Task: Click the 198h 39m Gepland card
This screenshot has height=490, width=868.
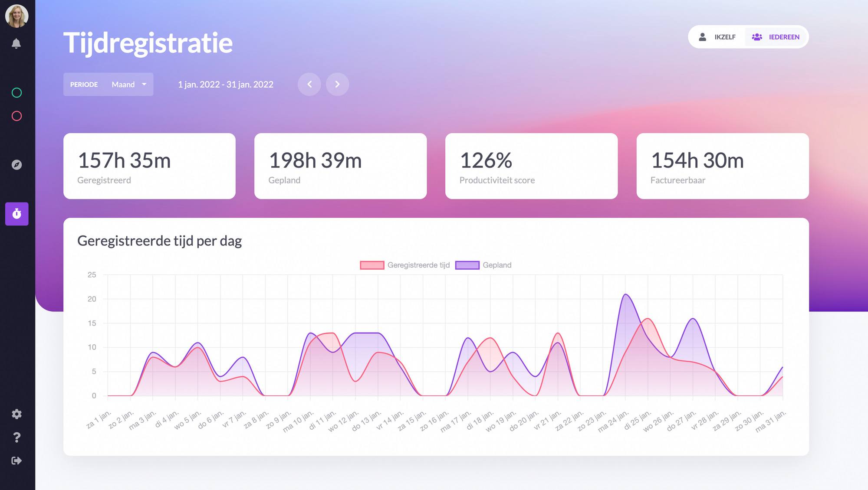Action: 340,166
